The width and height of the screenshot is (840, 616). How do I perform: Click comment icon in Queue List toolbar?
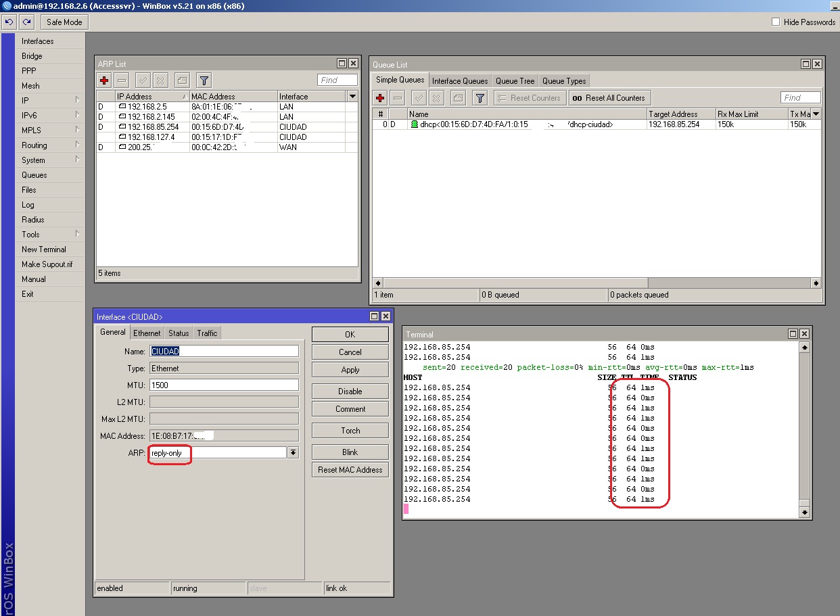pos(458,98)
